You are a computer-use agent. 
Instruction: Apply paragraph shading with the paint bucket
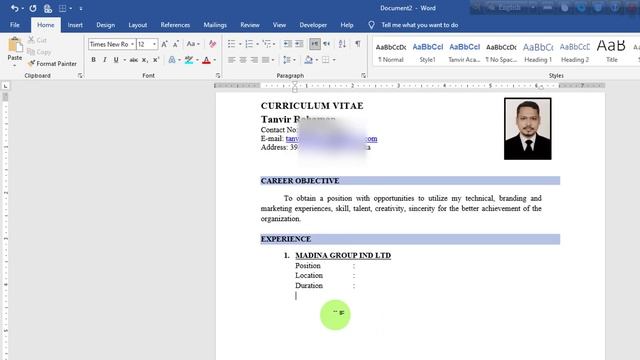[x=308, y=60]
